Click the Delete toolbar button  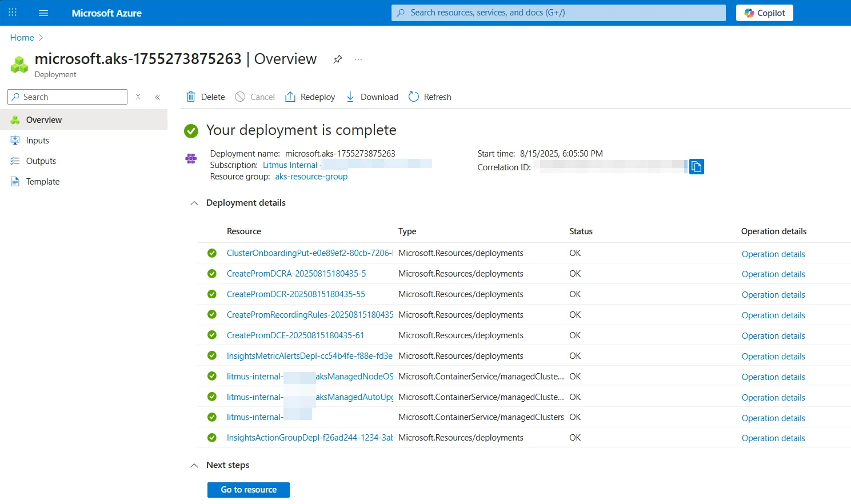pyautogui.click(x=206, y=97)
